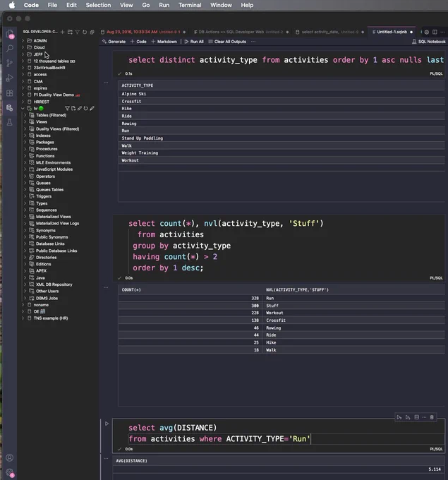Expand the Materialized Views node
The width and height of the screenshot is (448, 480).
click(25, 217)
